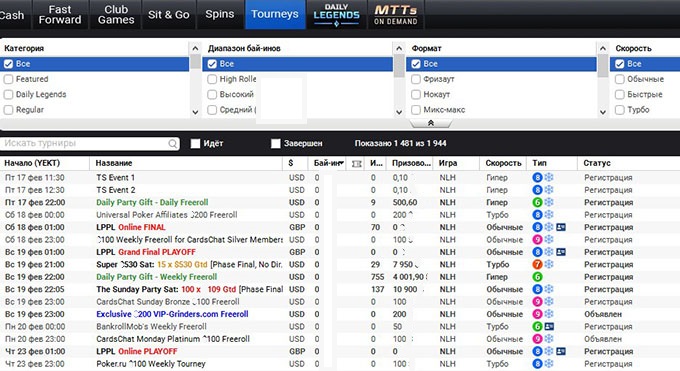Open Daily Party Gift - Weekly Freeroll

pyautogui.click(x=157, y=277)
